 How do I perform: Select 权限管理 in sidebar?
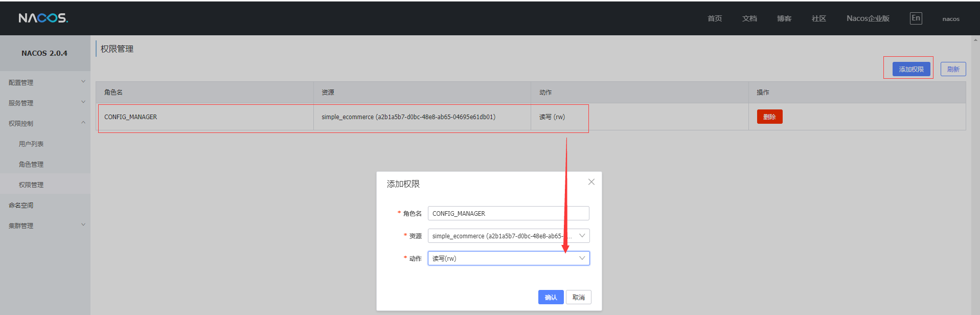coord(31,185)
